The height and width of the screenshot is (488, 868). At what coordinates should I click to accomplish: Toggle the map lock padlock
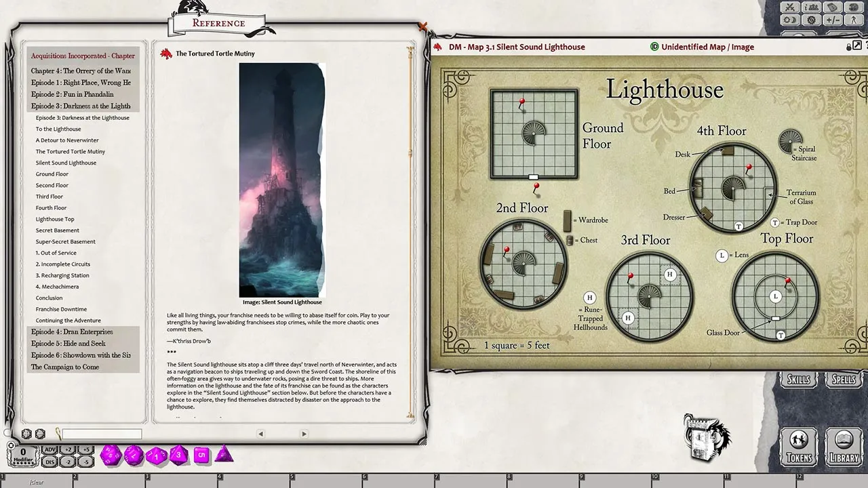point(848,47)
